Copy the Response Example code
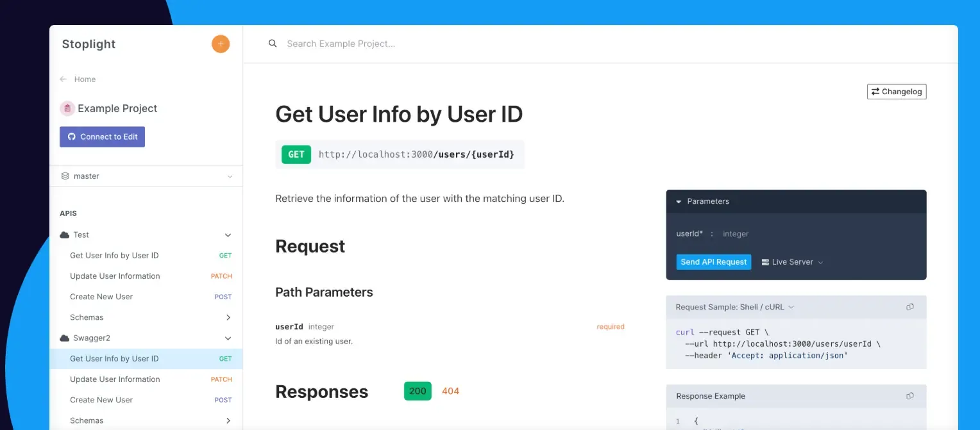The width and height of the screenshot is (980, 430). (x=909, y=396)
